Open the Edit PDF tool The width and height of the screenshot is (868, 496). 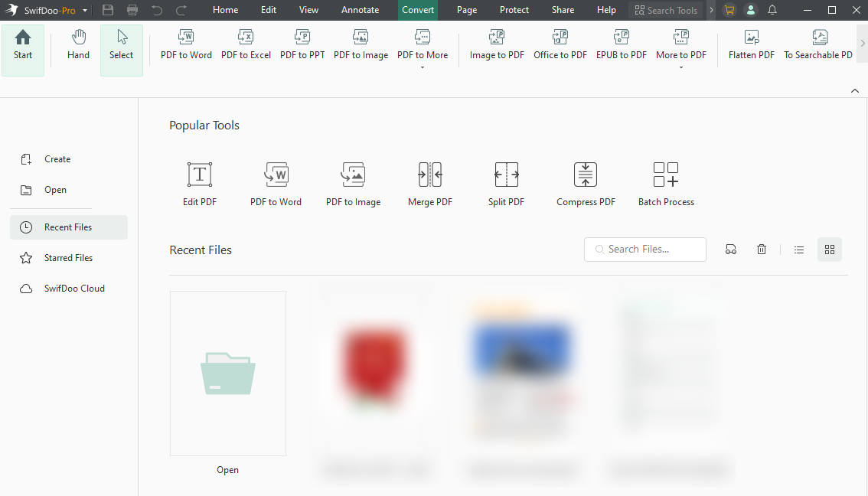(x=199, y=181)
